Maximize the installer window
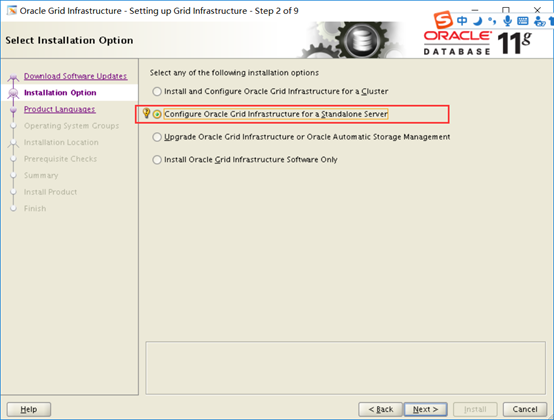The height and width of the screenshot is (420, 554). point(506,10)
